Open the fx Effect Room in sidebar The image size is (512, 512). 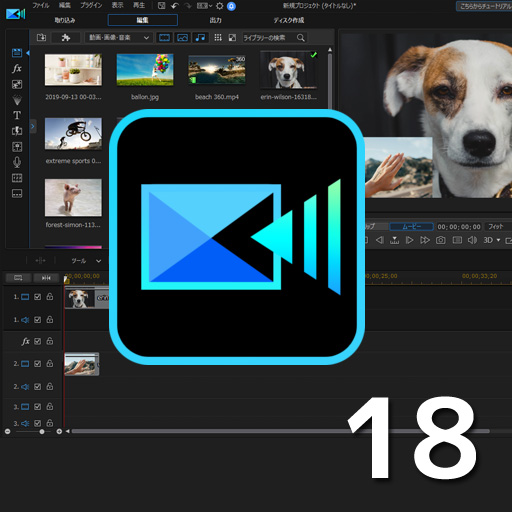17,68
